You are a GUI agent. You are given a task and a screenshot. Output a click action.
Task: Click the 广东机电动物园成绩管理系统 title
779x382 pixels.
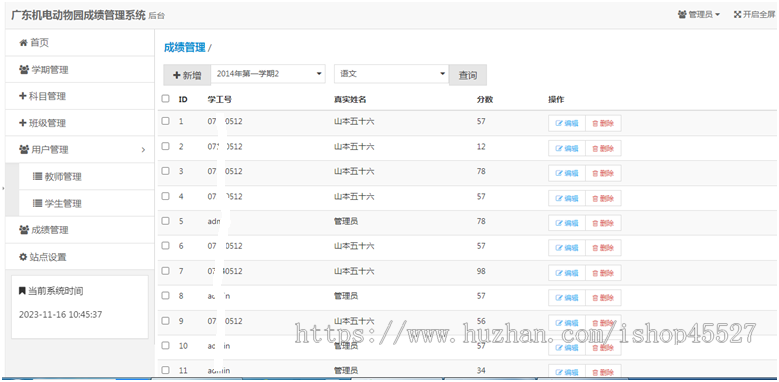[x=78, y=15]
